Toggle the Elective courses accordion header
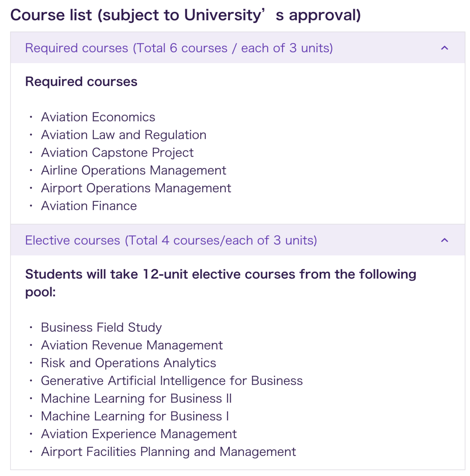470x476 pixels. (238, 240)
